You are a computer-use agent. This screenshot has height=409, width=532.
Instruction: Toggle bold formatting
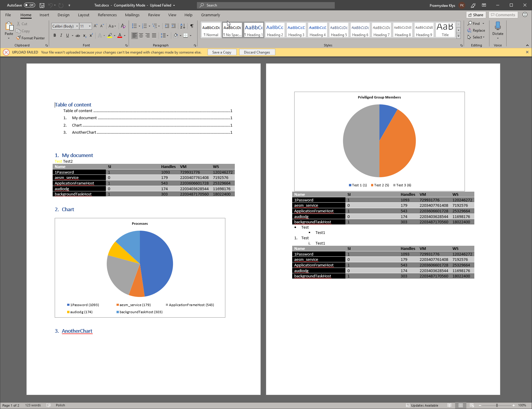pos(54,35)
